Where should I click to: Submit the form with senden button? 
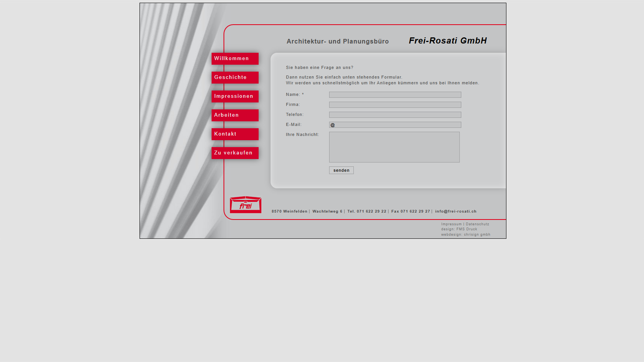coord(341,170)
